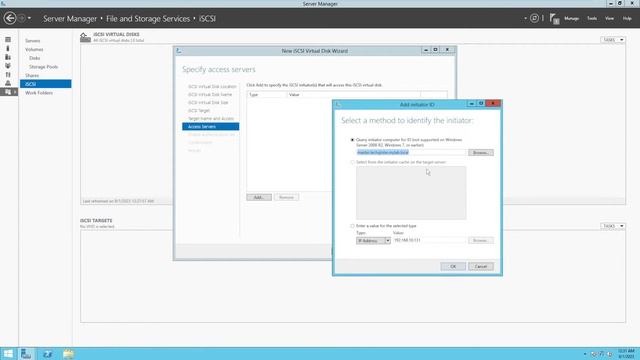Open Server Manager from the taskbar

click(26, 353)
